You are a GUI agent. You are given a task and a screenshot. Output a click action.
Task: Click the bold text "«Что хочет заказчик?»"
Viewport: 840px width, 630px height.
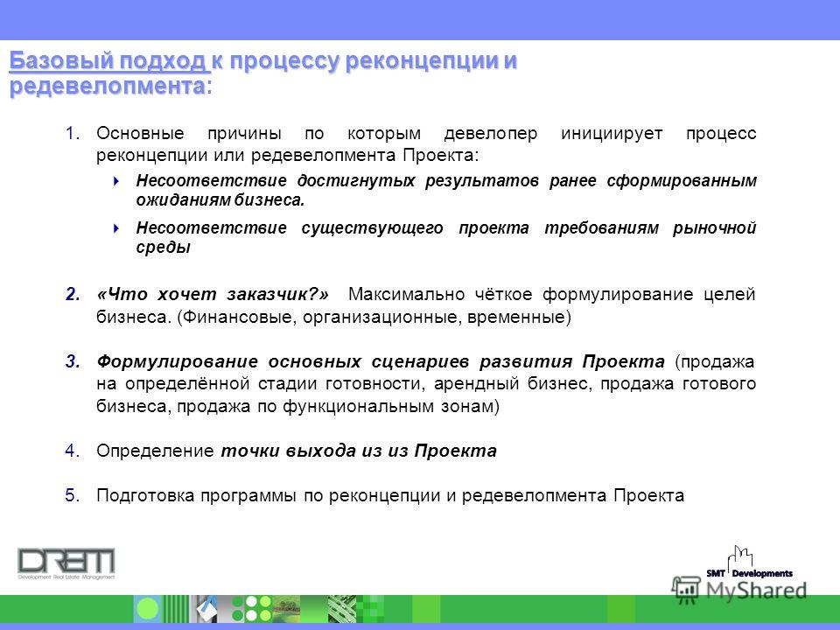coord(212,294)
